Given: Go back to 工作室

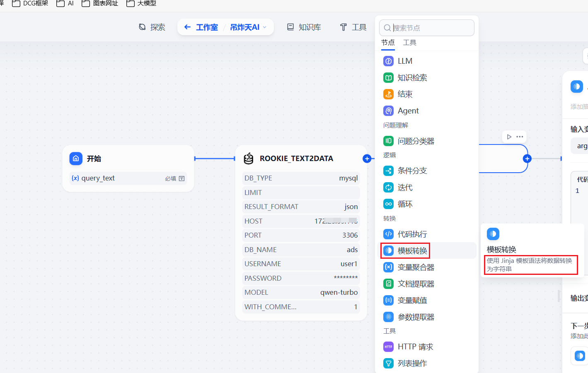Looking at the screenshot, I should pyautogui.click(x=207, y=27).
